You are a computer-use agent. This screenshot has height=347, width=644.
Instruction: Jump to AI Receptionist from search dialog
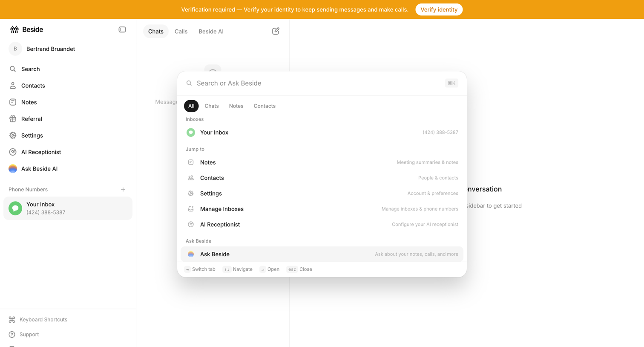pyautogui.click(x=322, y=225)
